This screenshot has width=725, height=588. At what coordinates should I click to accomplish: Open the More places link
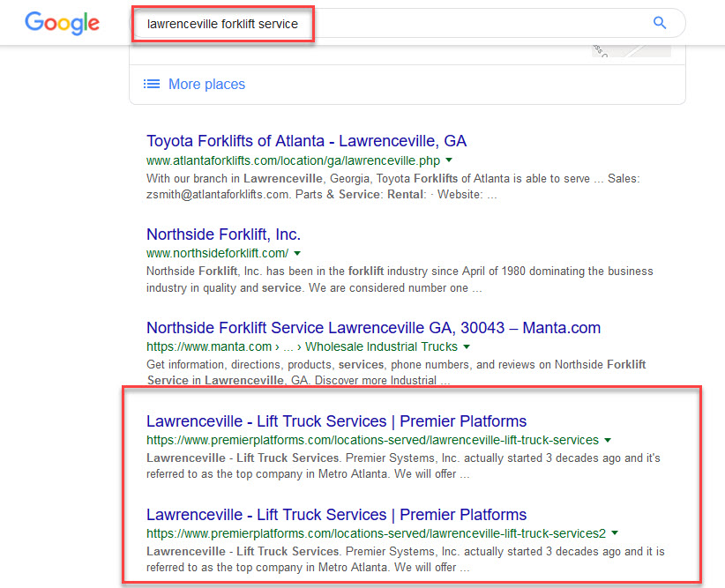[x=206, y=84]
